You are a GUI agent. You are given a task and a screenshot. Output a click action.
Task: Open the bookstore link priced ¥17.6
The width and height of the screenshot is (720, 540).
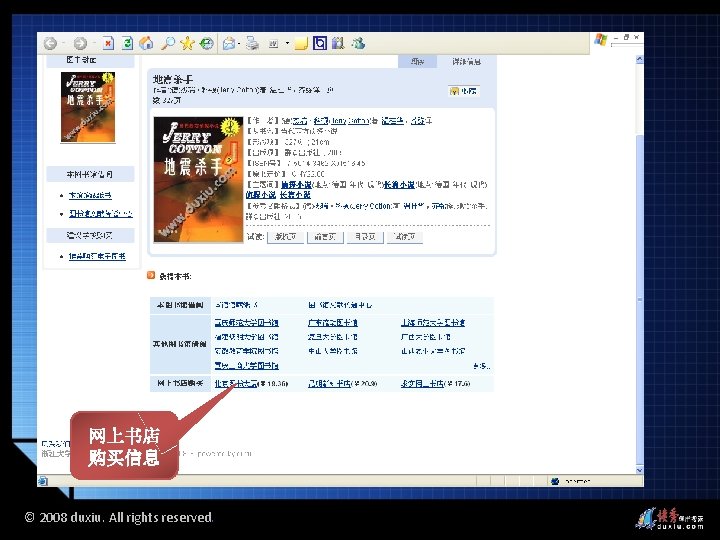(422, 383)
